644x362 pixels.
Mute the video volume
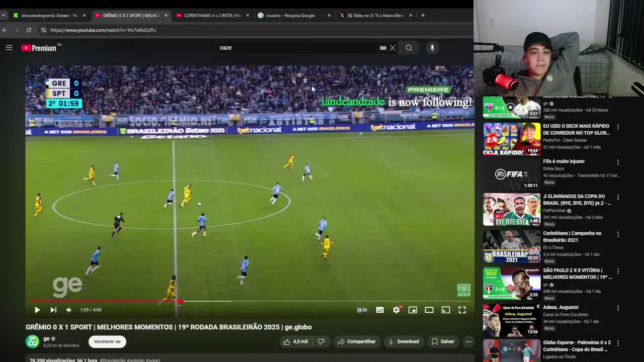[x=69, y=310]
